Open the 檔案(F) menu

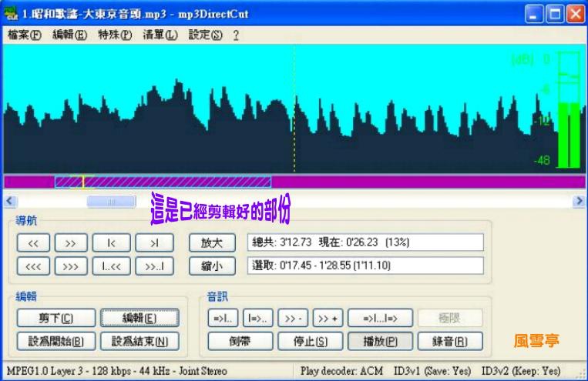tap(25, 35)
